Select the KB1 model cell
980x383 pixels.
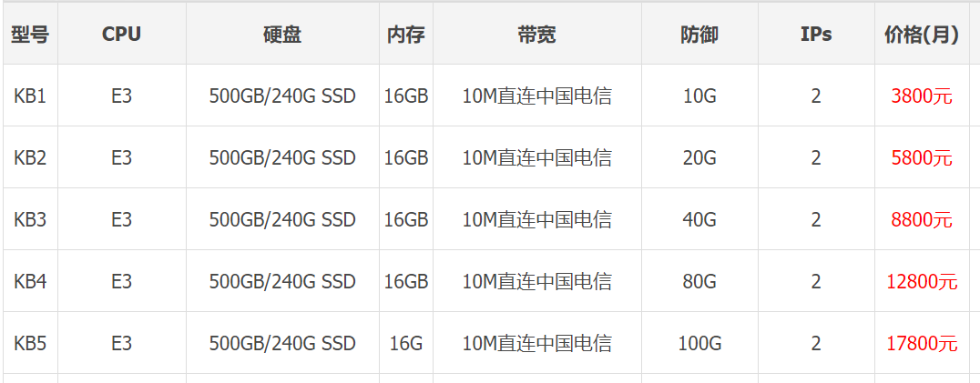(30, 96)
